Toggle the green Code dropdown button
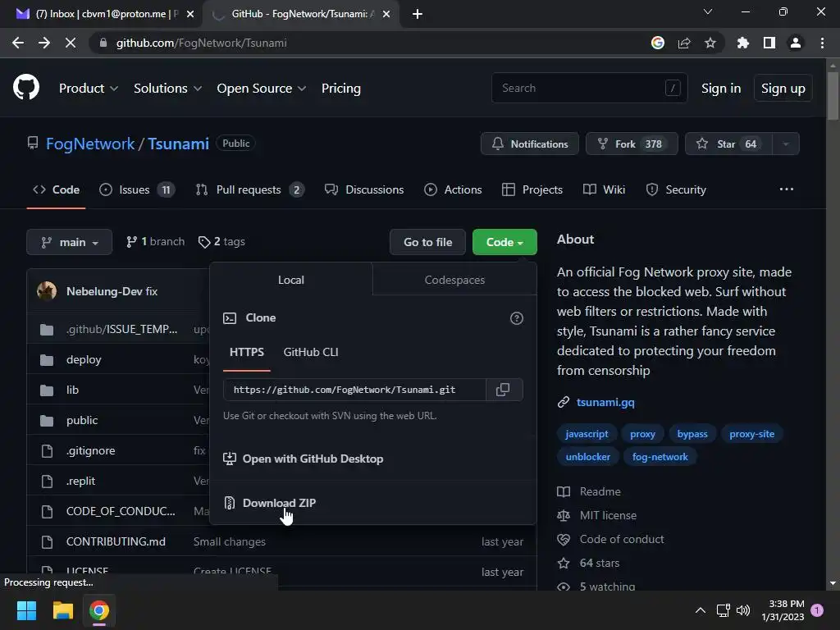 [x=504, y=242]
